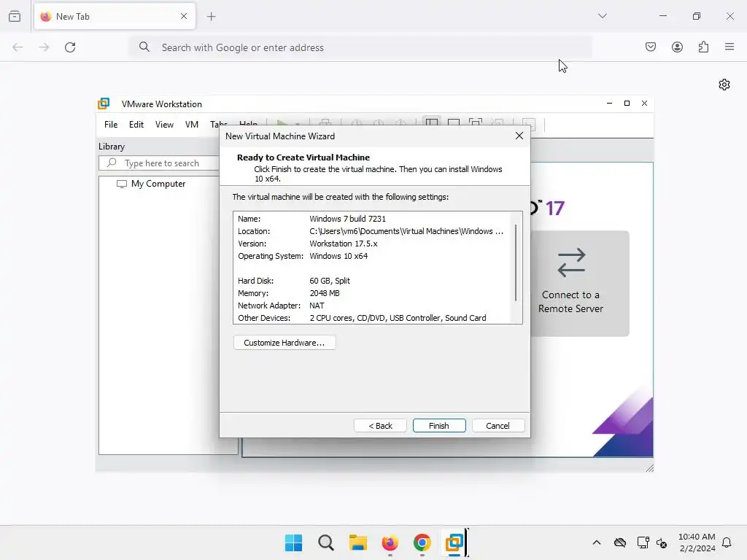
Task: Open Firefox hamburger application menu
Action: tap(729, 47)
